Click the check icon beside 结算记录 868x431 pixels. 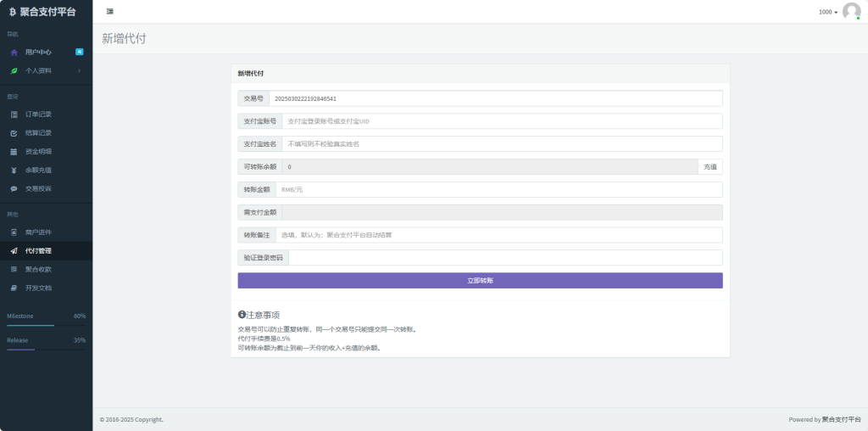coord(14,133)
